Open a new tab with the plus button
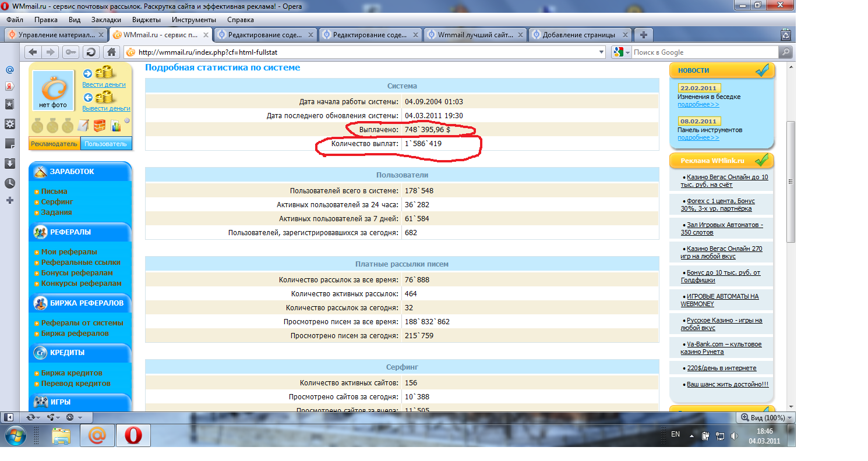 (644, 35)
